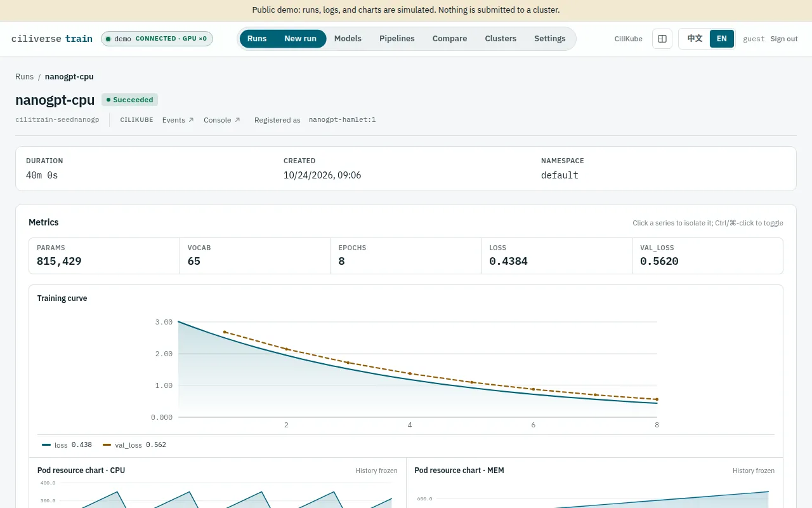Open Console external link arrow icon
Image resolution: width=812 pixels, height=508 pixels.
237,120
